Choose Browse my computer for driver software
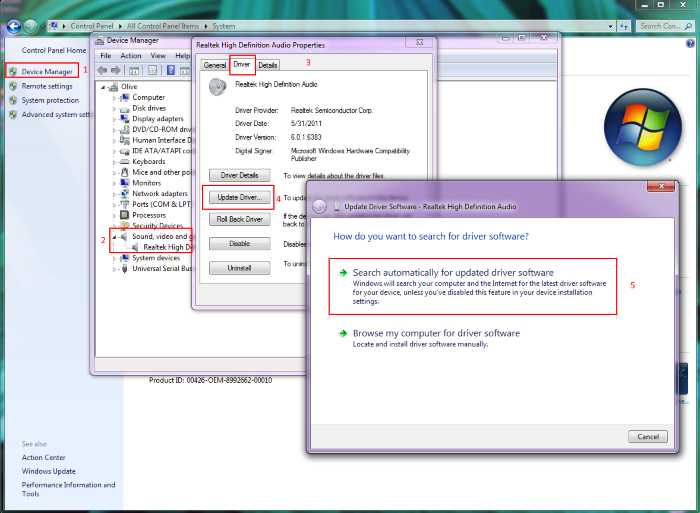 click(429, 338)
